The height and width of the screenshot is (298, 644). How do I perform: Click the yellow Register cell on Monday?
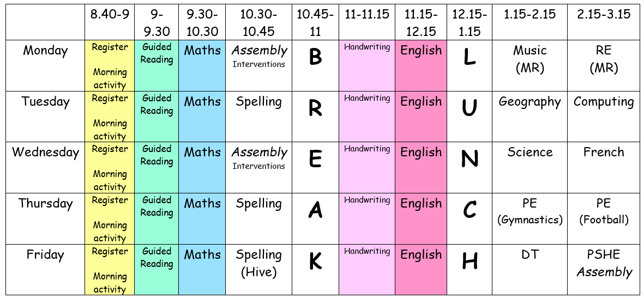110,65
